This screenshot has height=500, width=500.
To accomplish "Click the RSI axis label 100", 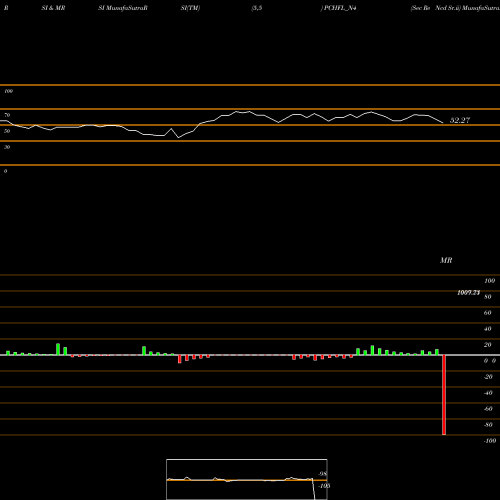I will (x=8, y=91).
